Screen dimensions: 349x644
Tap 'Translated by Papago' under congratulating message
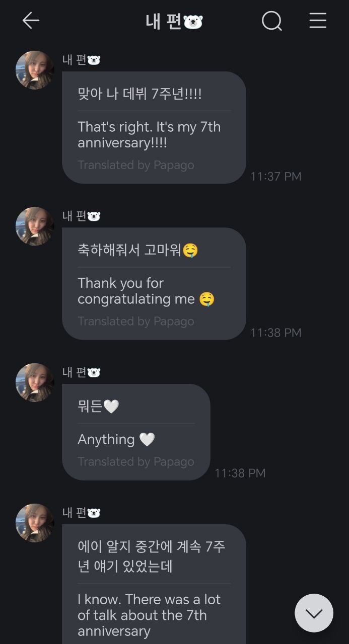click(x=136, y=321)
